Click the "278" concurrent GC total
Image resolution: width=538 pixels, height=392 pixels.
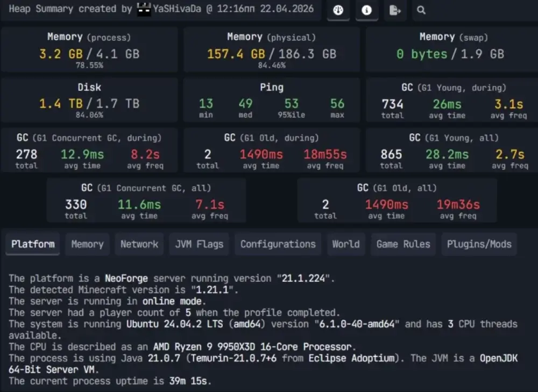pyautogui.click(x=26, y=154)
